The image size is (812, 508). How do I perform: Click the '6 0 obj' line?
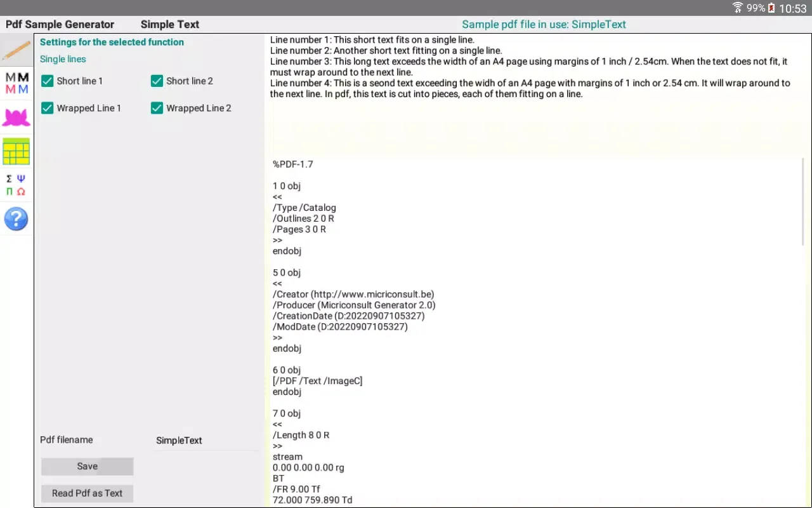coord(287,370)
